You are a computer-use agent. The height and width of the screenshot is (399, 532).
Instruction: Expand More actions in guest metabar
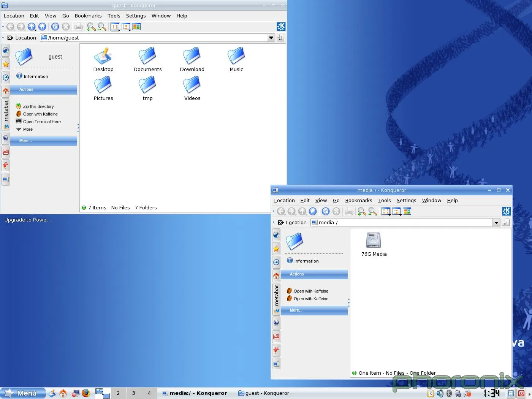point(25,129)
